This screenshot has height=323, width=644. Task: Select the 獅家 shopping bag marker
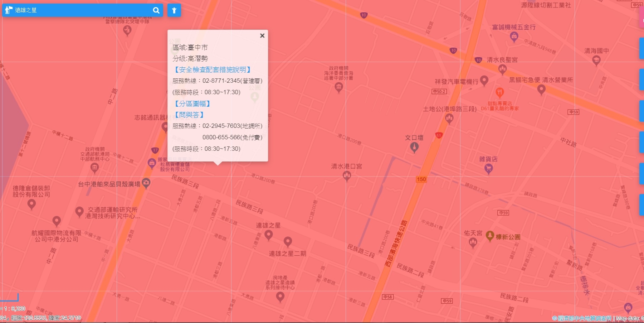tap(152, 163)
